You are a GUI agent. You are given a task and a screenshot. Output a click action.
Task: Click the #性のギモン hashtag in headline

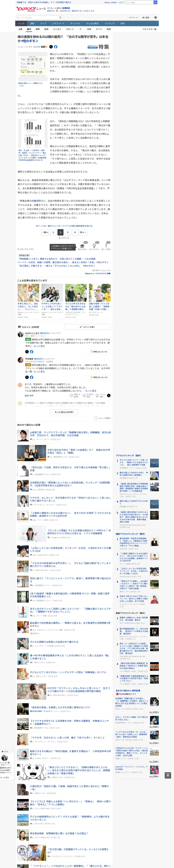pyautogui.click(x=30, y=41)
